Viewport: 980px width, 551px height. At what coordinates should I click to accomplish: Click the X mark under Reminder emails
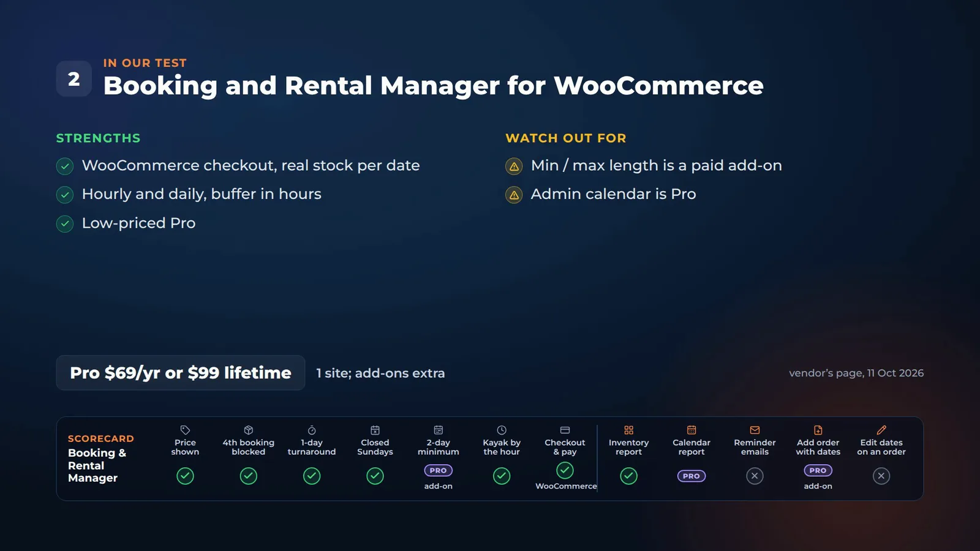pyautogui.click(x=755, y=476)
